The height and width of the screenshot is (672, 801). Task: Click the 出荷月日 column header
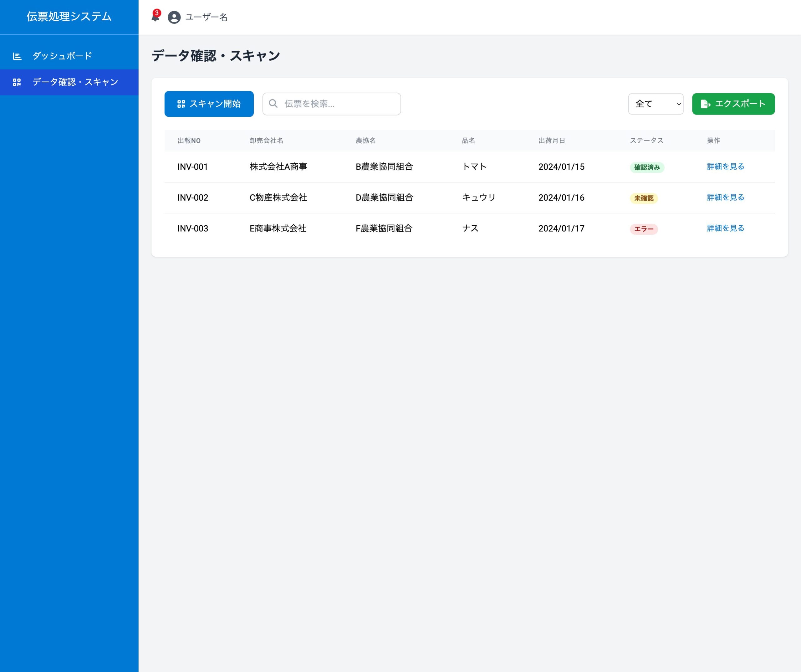pyautogui.click(x=552, y=141)
